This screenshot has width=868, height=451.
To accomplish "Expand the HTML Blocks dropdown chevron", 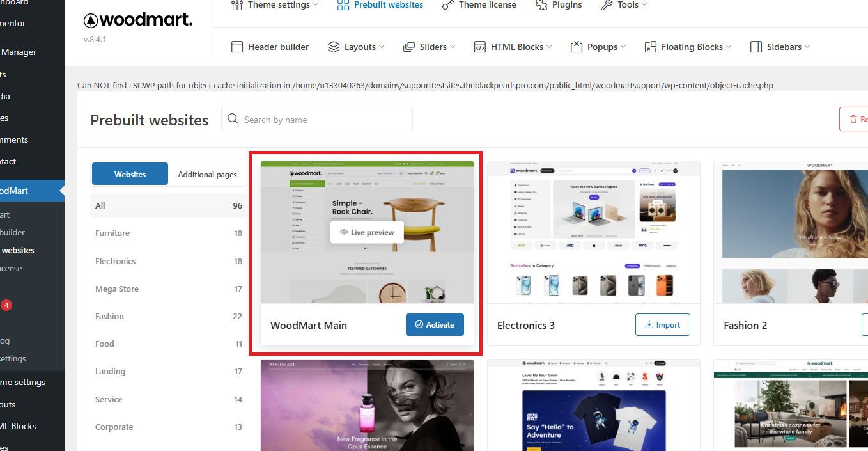I will coord(549,47).
